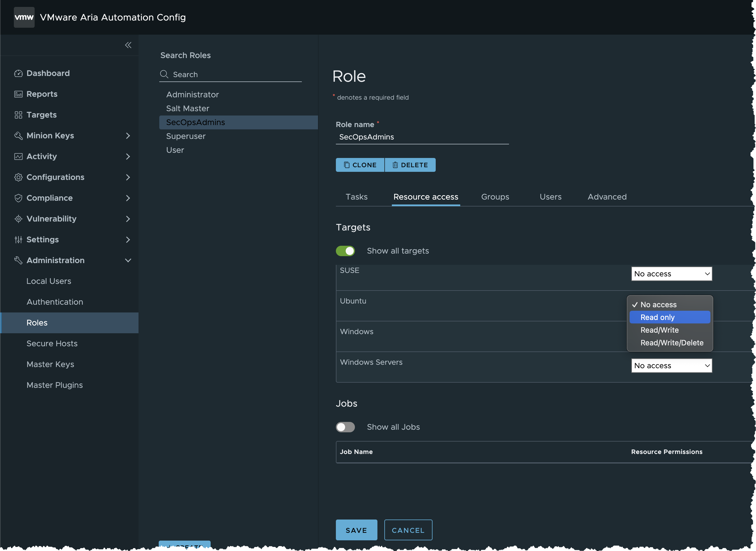The height and width of the screenshot is (551, 756).
Task: Select the Resource access tab
Action: point(426,197)
